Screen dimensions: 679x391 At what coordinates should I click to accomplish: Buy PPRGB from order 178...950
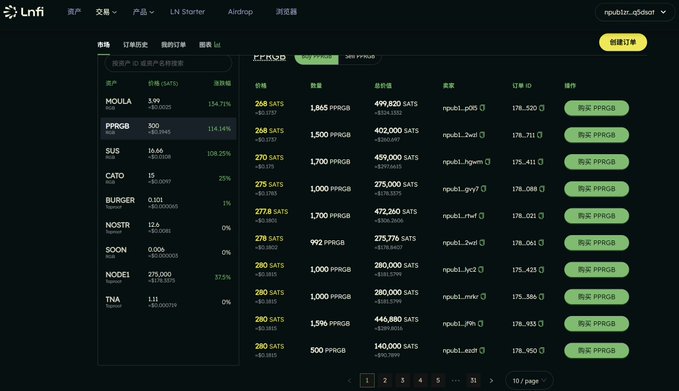[596, 350]
